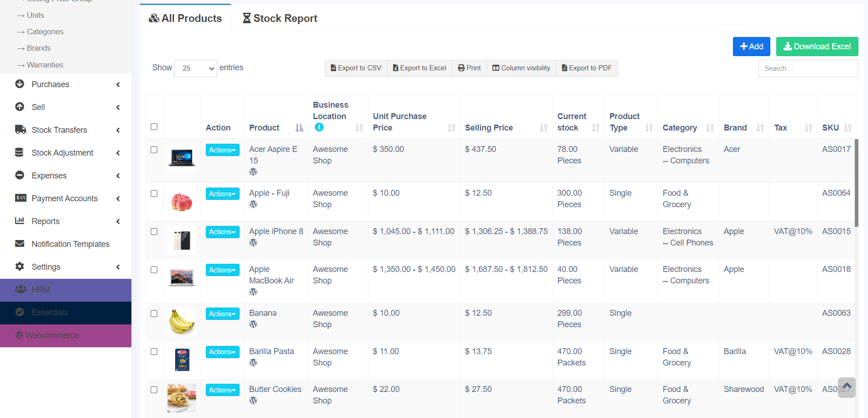
Task: Check the Barilla Pasta row checkbox
Action: [x=154, y=352]
